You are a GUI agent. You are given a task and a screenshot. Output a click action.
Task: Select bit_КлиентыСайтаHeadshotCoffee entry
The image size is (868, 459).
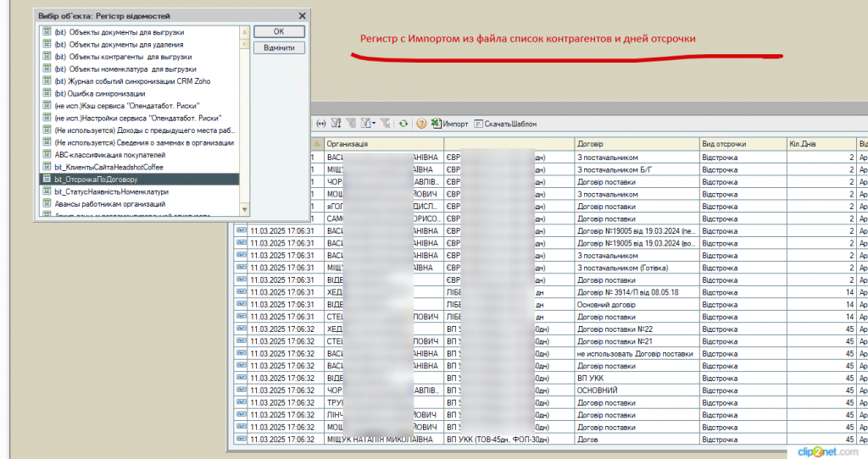140,167
